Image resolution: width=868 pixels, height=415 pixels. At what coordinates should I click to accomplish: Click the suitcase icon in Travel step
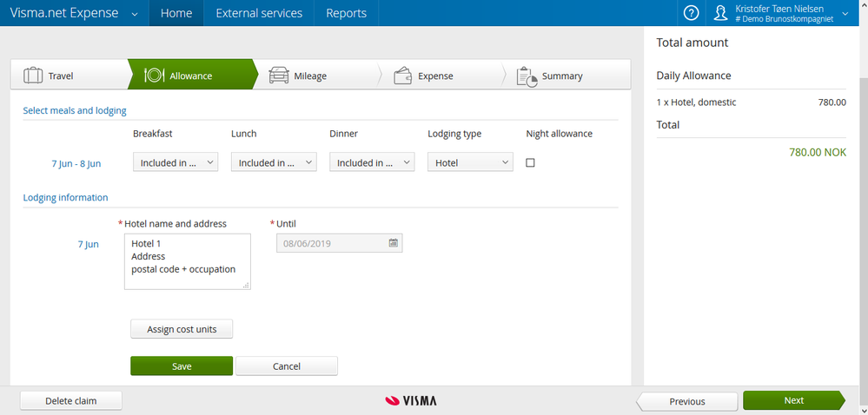(x=33, y=76)
